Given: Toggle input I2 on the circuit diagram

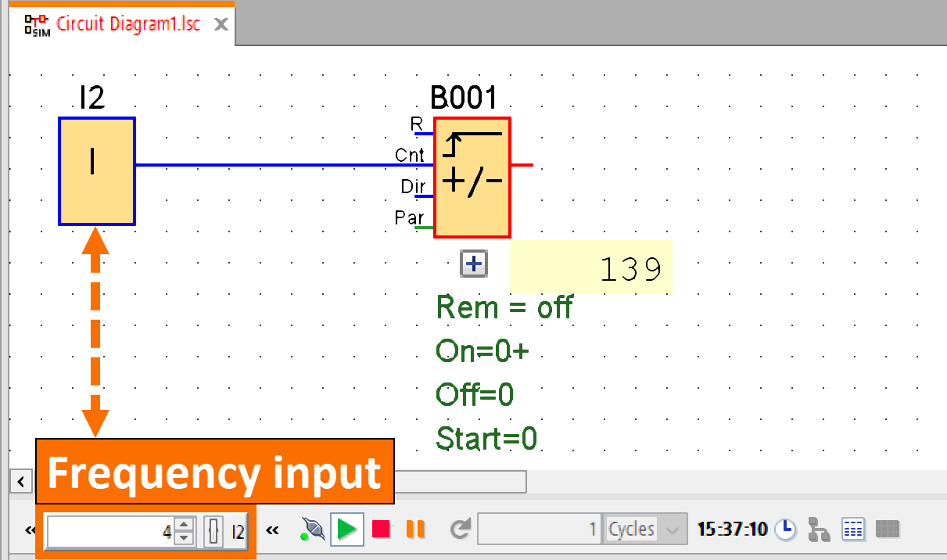Looking at the screenshot, I should coord(95,171).
